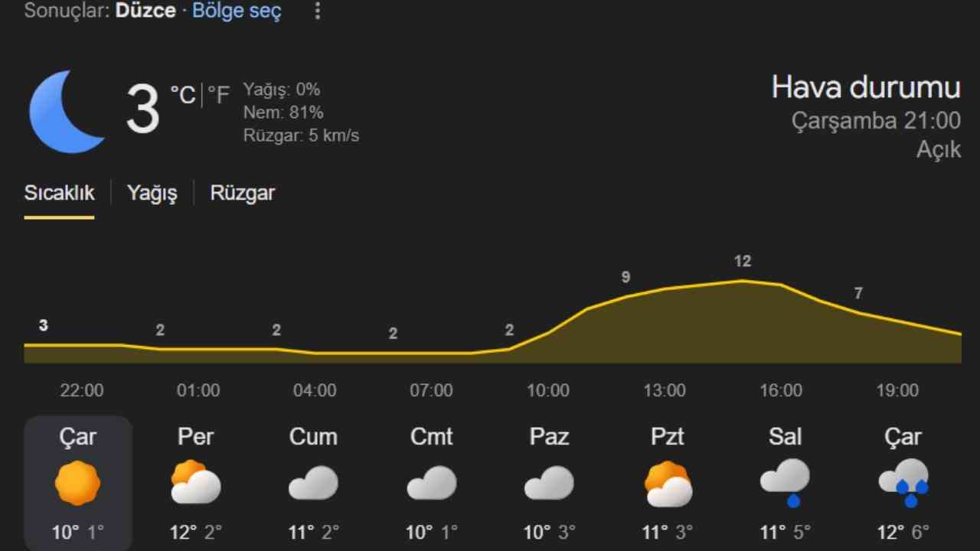Select the Sıcaklık temperature tab
This screenshot has height=551, width=980.
59,193
